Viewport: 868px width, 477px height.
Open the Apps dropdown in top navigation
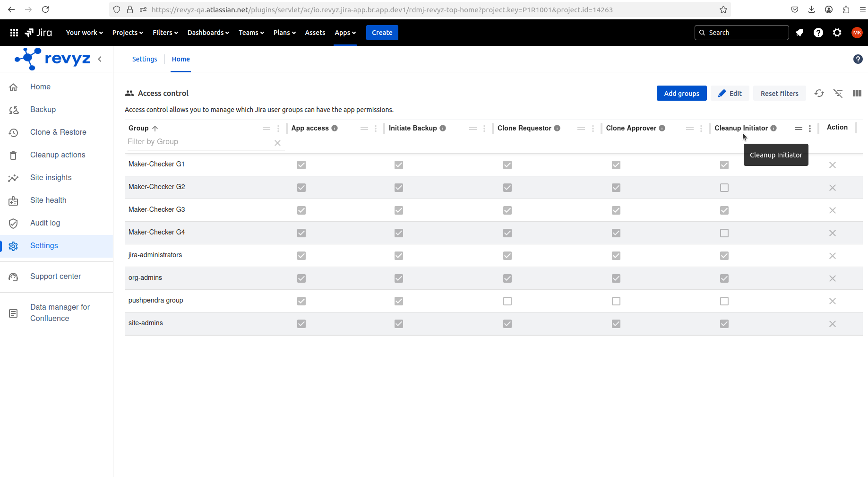coord(345,33)
